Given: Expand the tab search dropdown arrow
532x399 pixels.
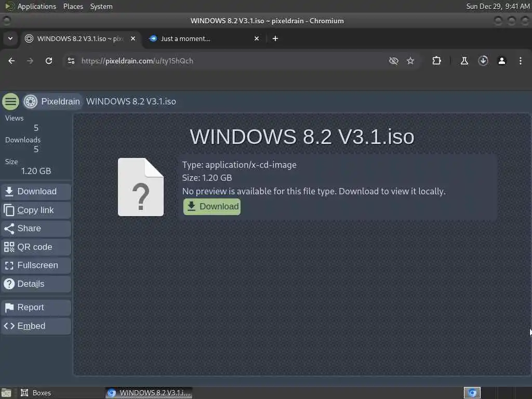Looking at the screenshot, I should pos(10,38).
